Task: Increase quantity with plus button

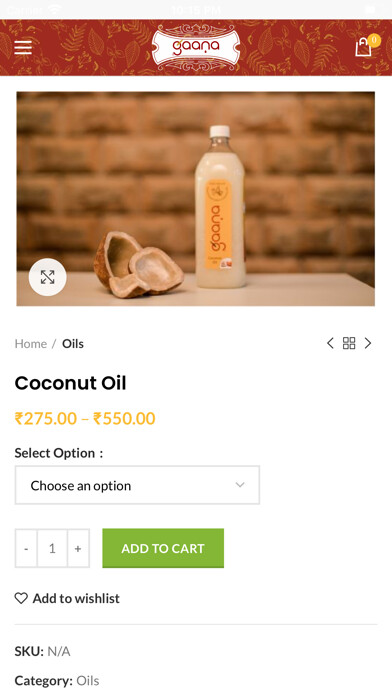Action: point(78,548)
